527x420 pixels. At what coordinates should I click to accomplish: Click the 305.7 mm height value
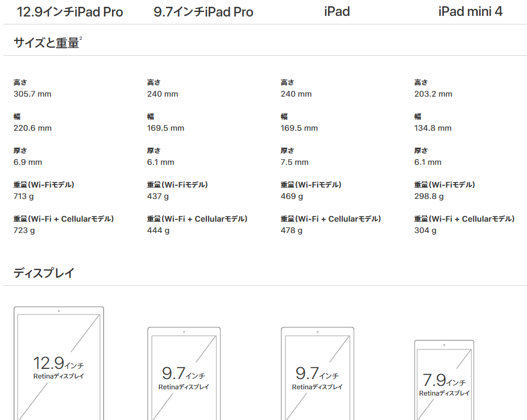[32, 94]
